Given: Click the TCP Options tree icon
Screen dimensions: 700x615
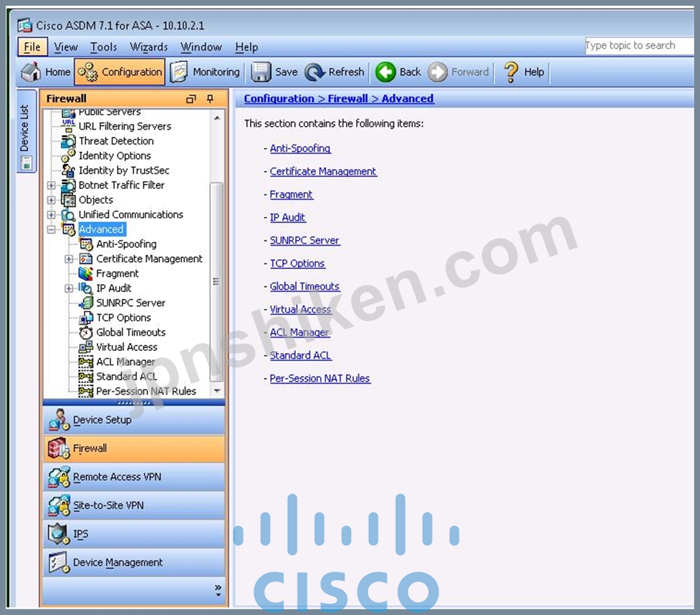Looking at the screenshot, I should point(86,318).
